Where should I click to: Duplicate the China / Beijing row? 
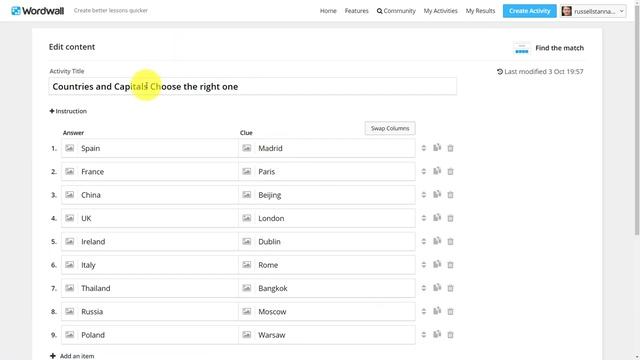[437, 194]
